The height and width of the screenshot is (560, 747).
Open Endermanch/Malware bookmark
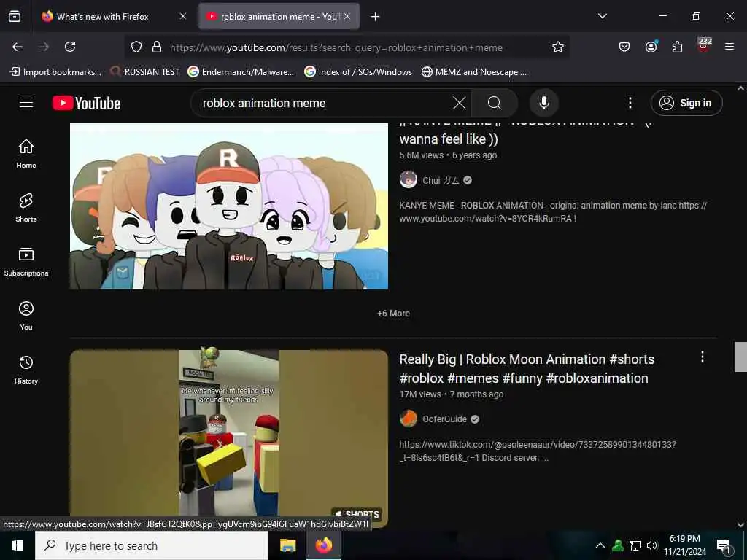[x=241, y=72]
